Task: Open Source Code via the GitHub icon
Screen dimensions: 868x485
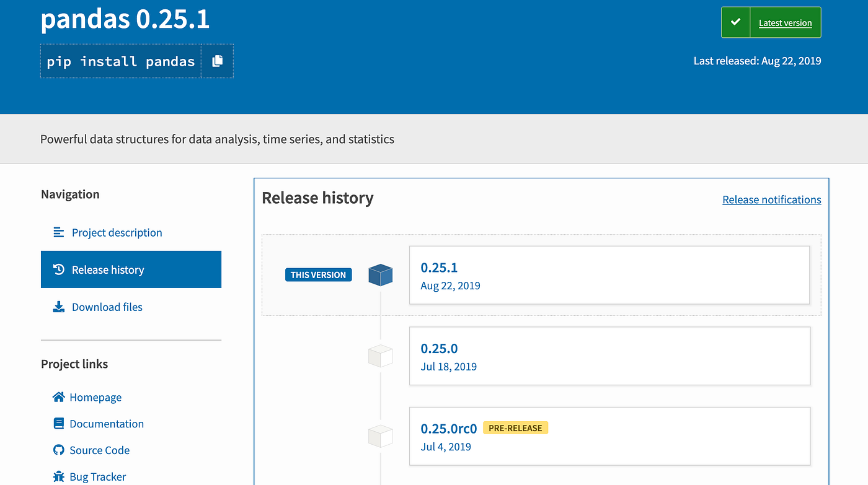Action: click(58, 450)
